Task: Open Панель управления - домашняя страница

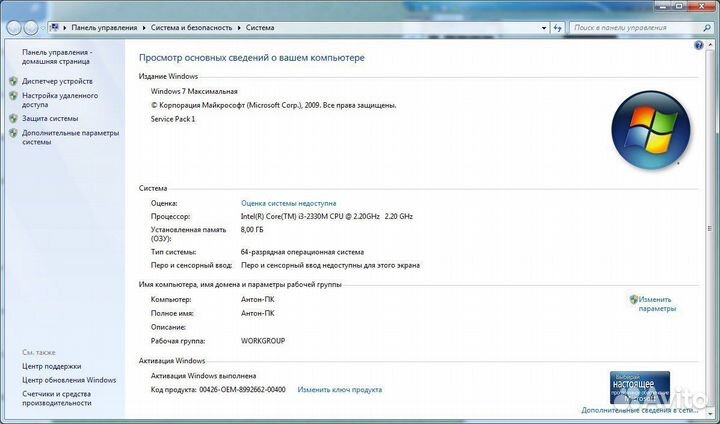Action: 57,57
